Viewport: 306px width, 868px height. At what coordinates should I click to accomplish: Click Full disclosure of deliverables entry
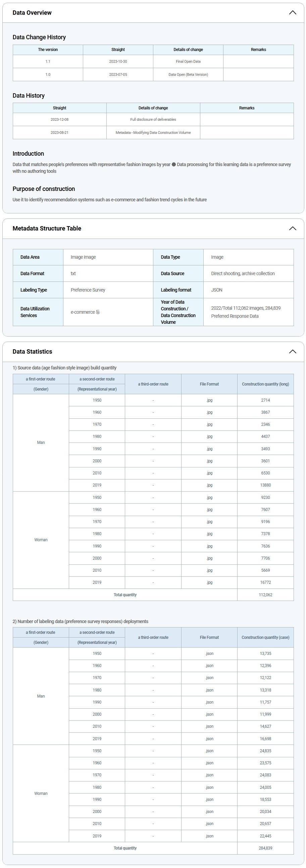(x=153, y=120)
